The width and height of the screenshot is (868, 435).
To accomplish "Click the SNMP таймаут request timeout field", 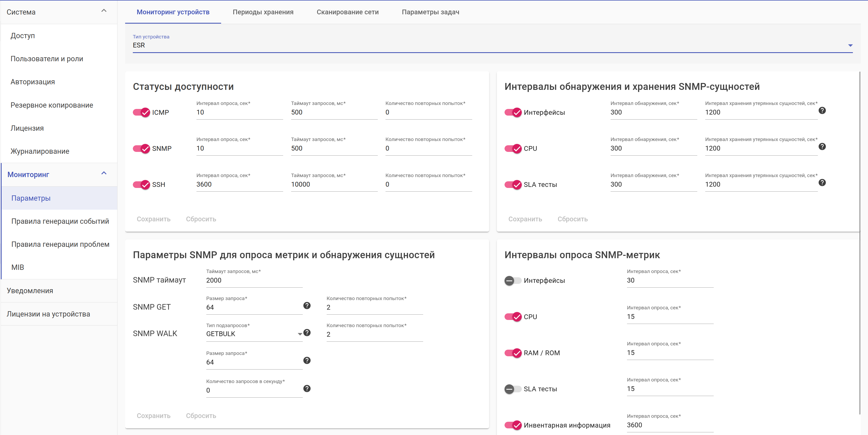I will (254, 280).
